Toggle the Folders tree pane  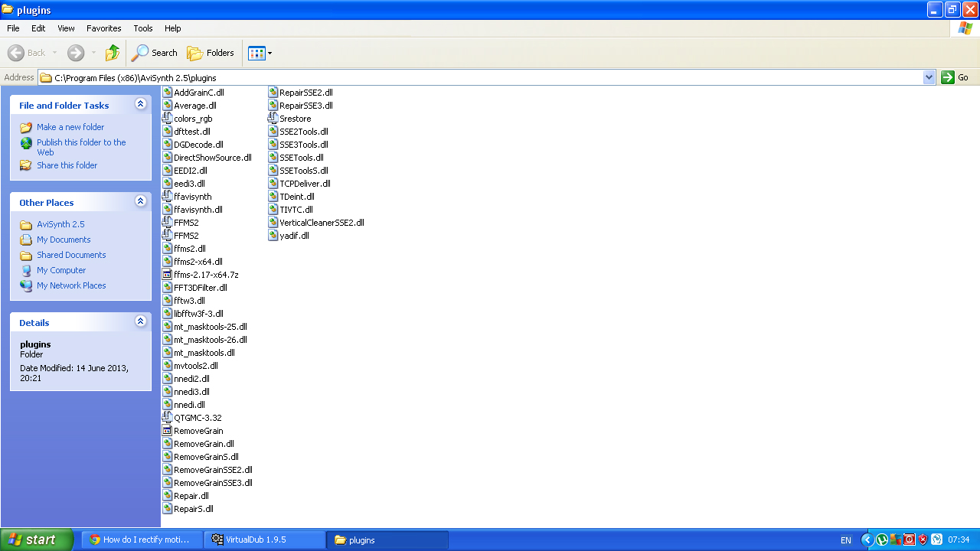(x=211, y=53)
